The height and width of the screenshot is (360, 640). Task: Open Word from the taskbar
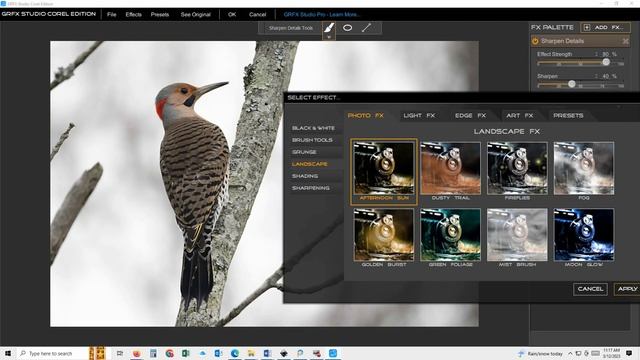(x=267, y=353)
